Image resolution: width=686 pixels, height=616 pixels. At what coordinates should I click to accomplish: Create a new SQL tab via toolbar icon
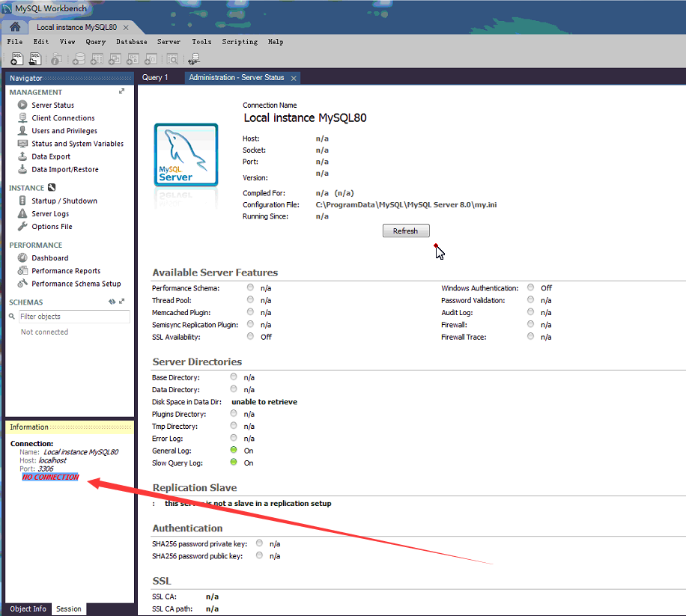tap(16, 58)
